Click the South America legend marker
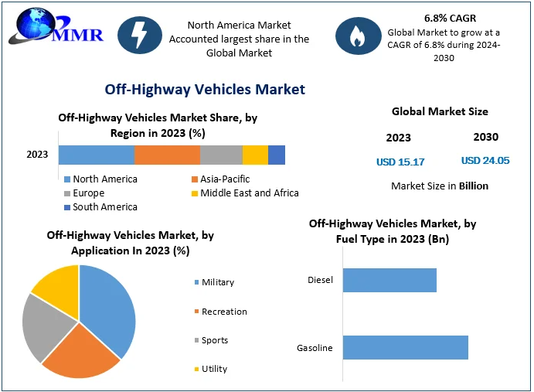Image resolution: width=534 pixels, height=392 pixels. (67, 207)
